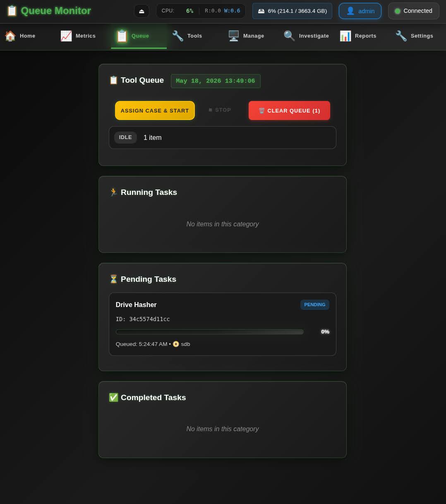
Task: Click the Pending Tasks heading text
Action: tap(149, 279)
